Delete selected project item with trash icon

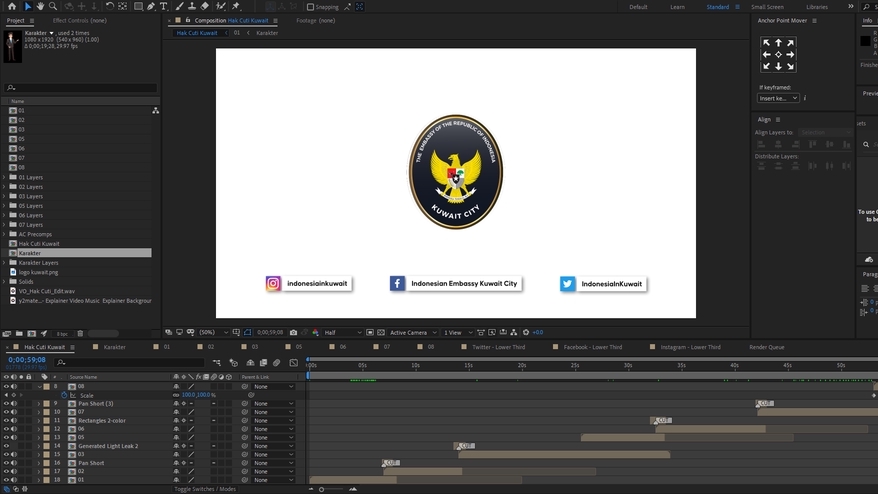pyautogui.click(x=80, y=333)
